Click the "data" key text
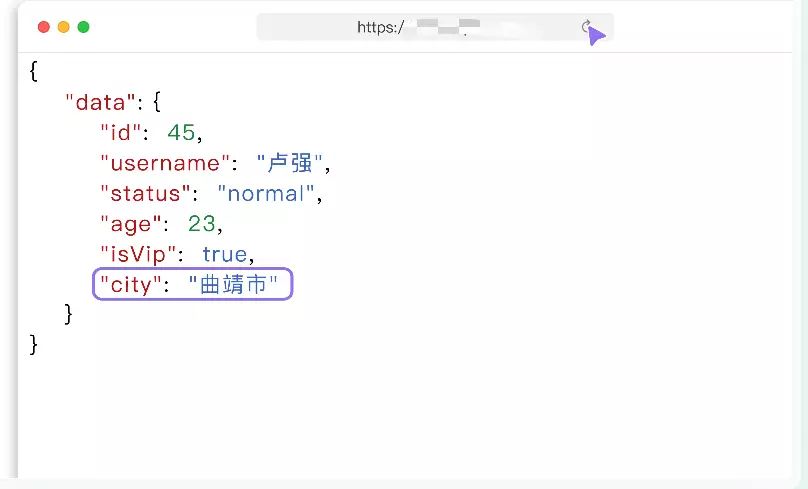 (101, 103)
